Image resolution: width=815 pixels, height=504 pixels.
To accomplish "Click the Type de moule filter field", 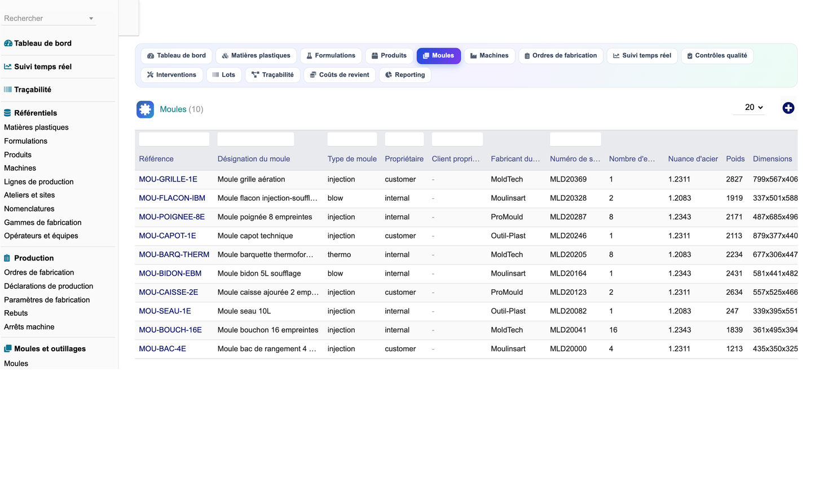I will pos(352,139).
